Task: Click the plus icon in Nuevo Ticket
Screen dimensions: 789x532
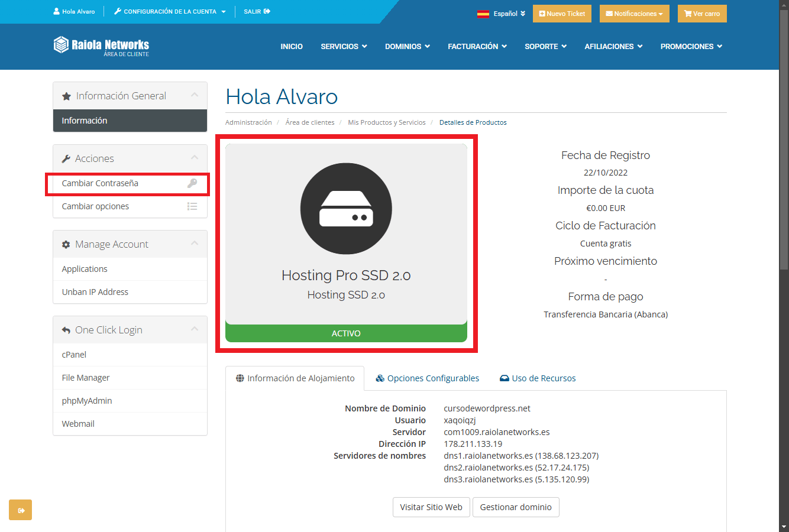Action: (542, 14)
